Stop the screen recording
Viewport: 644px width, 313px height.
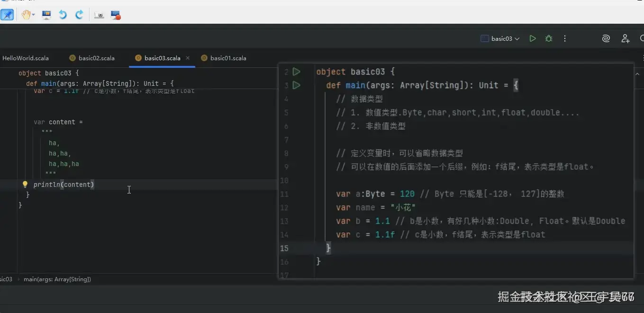pos(115,15)
